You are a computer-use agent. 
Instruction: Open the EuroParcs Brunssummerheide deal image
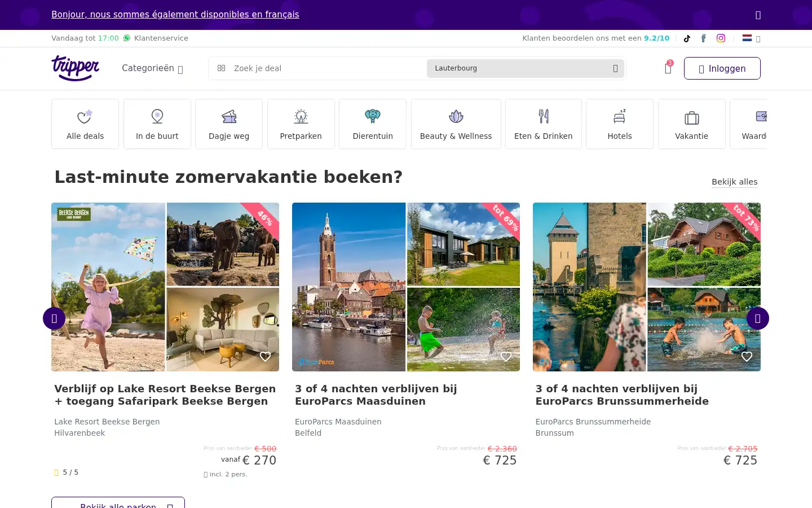647,287
